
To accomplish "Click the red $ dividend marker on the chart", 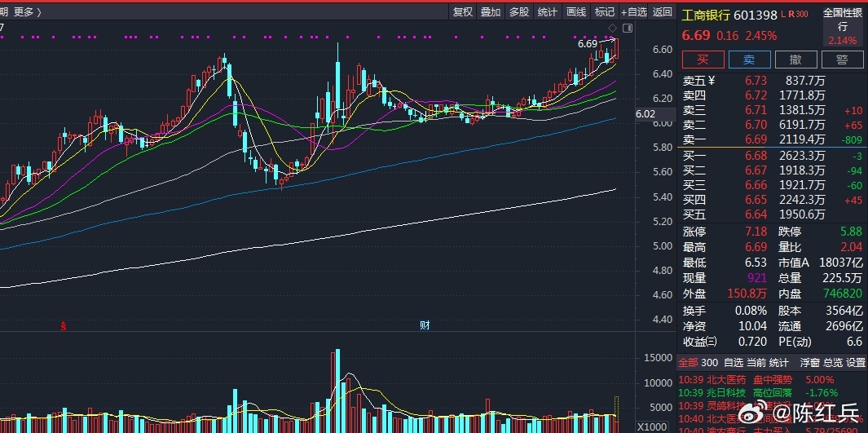I will [x=64, y=326].
